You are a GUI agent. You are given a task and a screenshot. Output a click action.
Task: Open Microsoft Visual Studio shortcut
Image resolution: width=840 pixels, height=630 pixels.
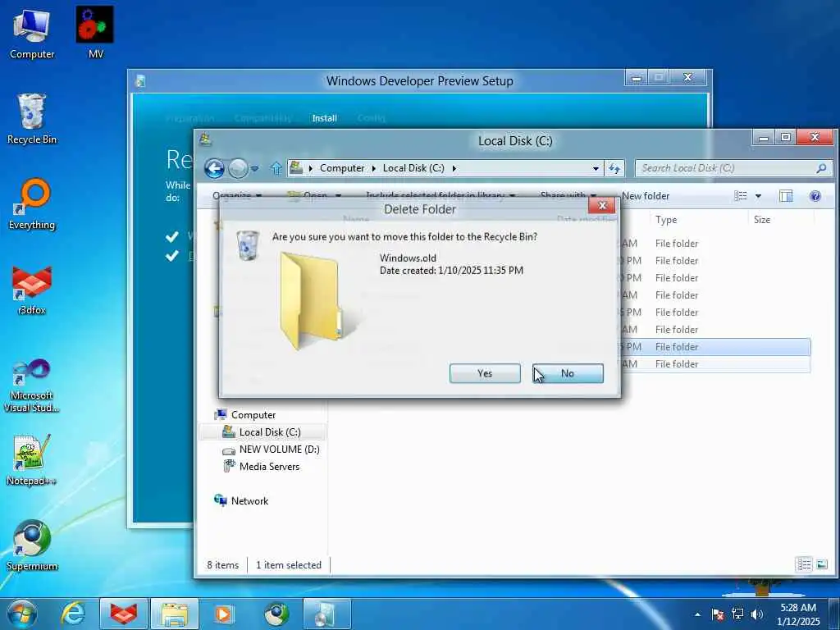(32, 386)
